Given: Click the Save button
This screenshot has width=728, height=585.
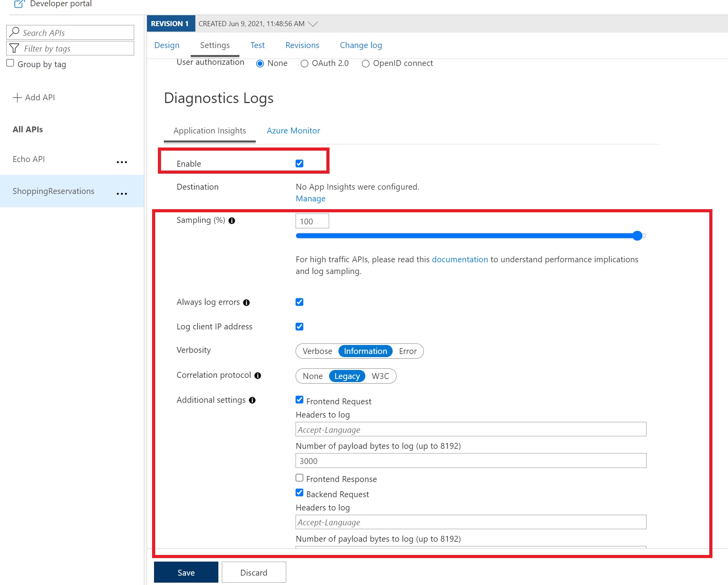Looking at the screenshot, I should [186, 573].
